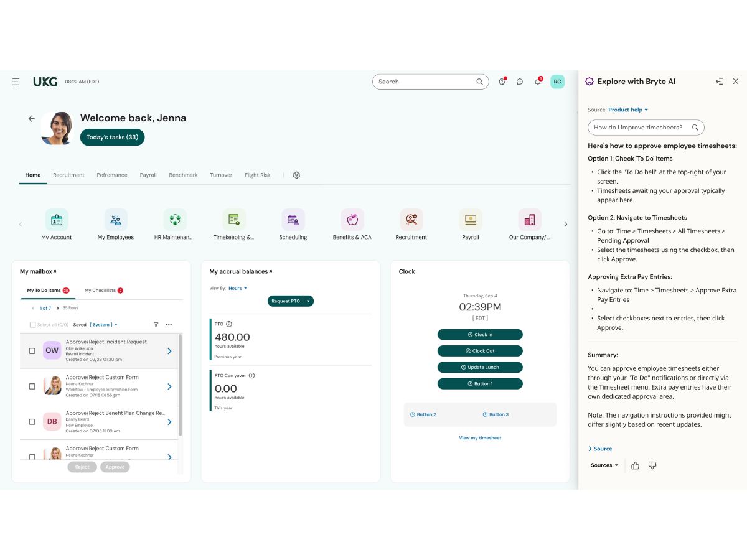This screenshot has width=747, height=560.
Task: Open the View my timesheet link
Action: pyautogui.click(x=480, y=438)
